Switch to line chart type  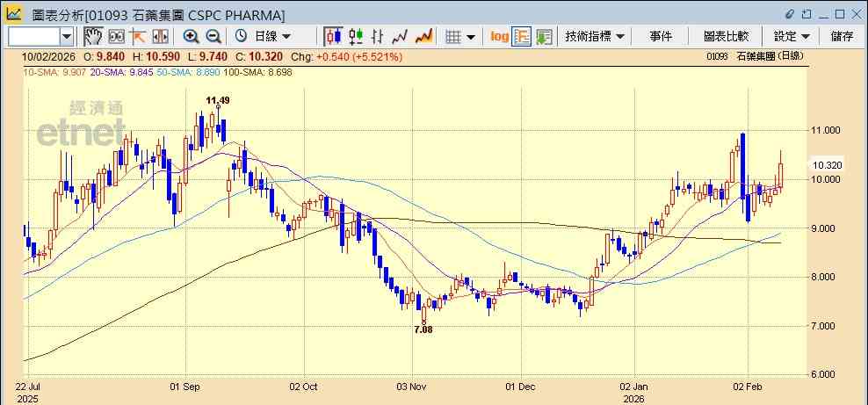click(401, 37)
